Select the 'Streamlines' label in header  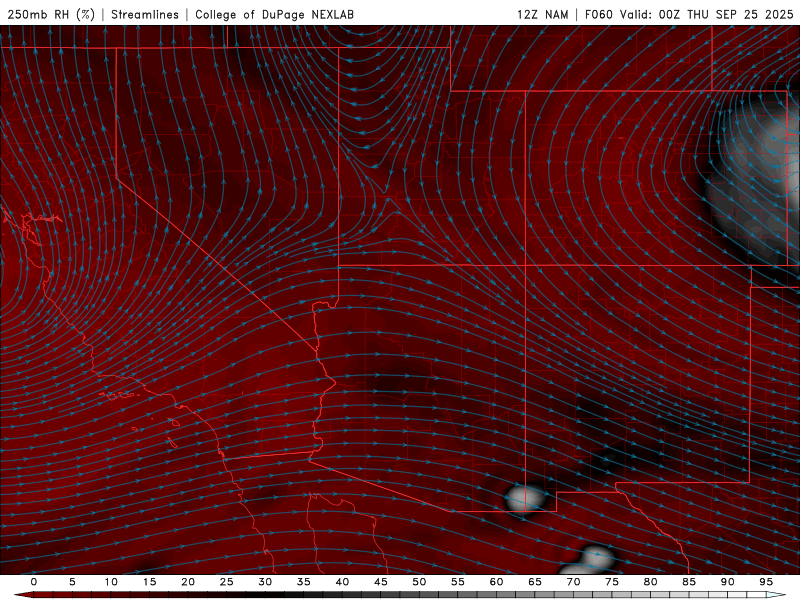tap(145, 14)
